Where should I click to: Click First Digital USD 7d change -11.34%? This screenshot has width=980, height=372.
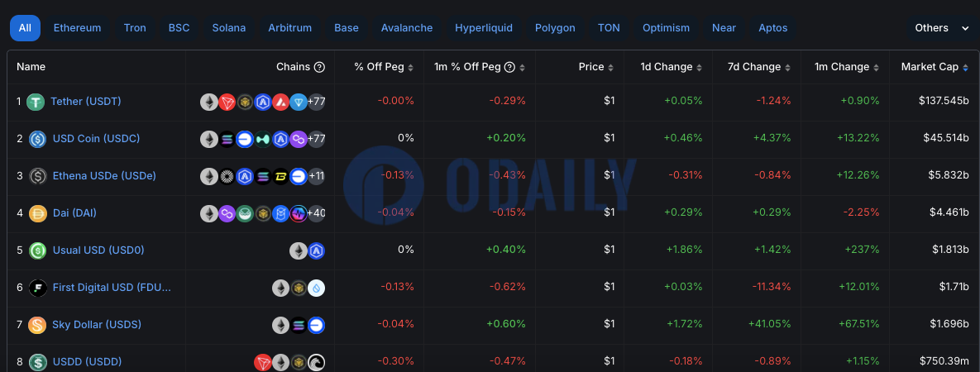point(772,287)
